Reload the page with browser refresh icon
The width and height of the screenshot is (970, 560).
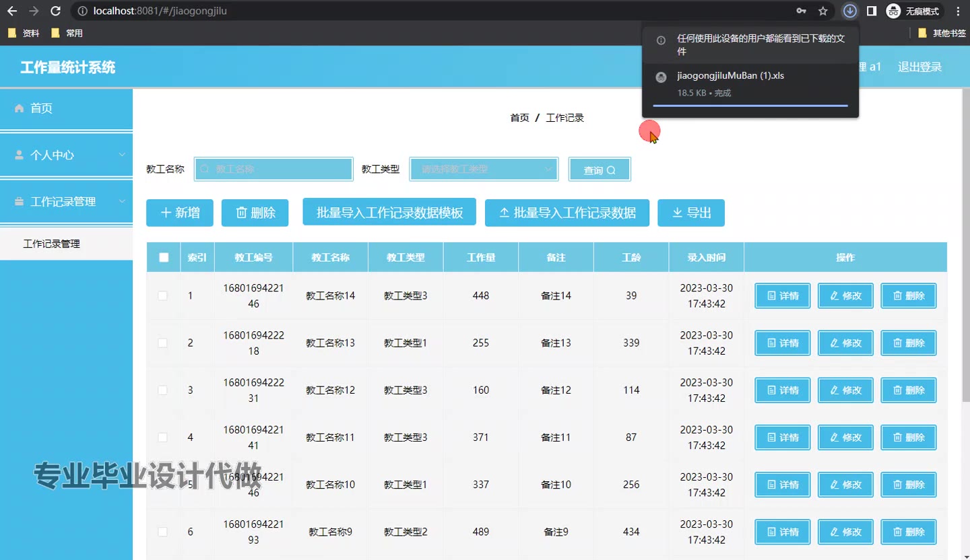56,11
